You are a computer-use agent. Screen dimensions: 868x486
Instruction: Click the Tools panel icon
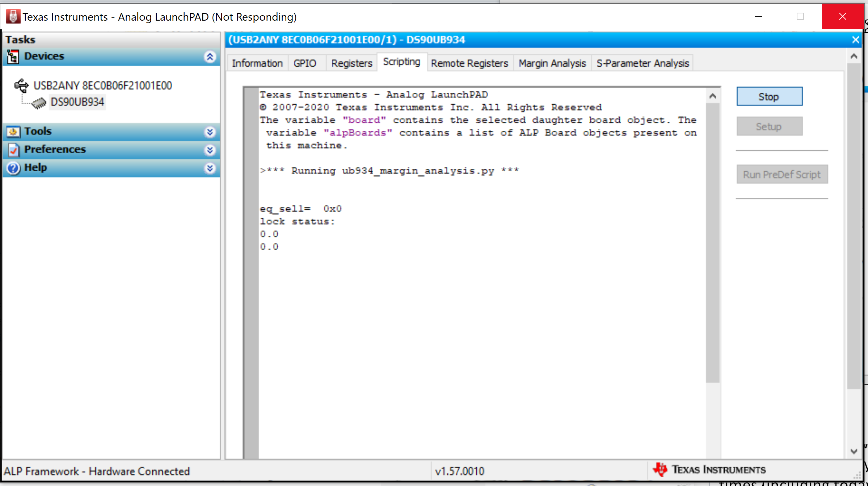13,131
